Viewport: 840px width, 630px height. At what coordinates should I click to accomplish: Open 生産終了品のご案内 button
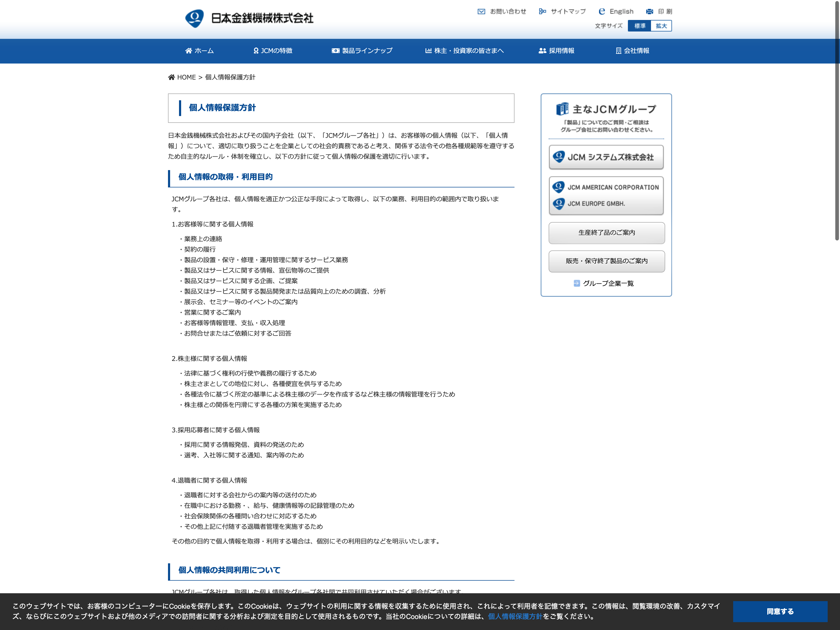(606, 233)
